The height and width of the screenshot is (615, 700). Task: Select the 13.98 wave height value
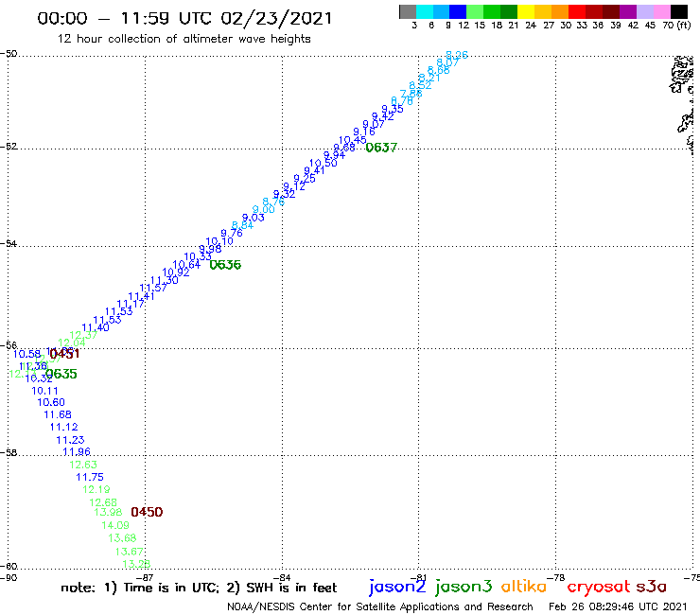tap(108, 512)
